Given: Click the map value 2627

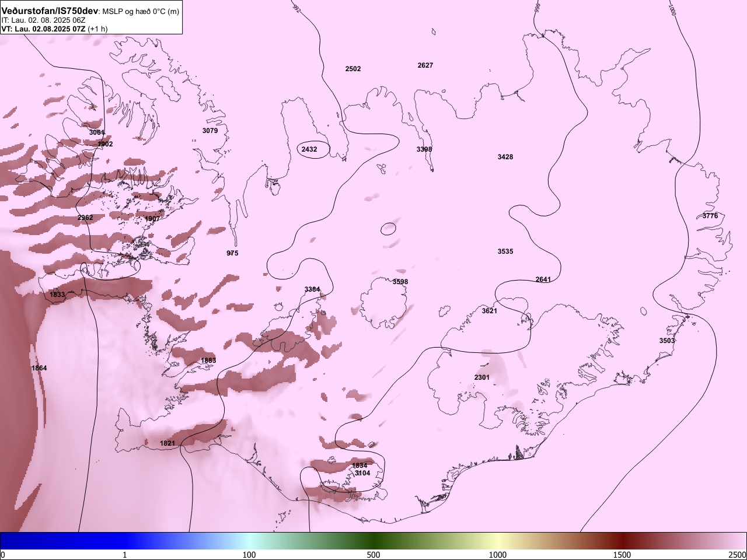Looking at the screenshot, I should coord(425,65).
